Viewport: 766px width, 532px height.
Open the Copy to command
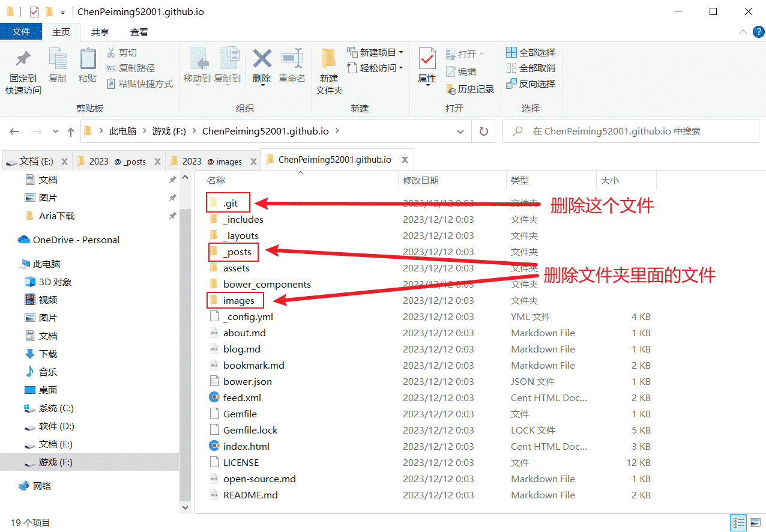click(x=228, y=66)
